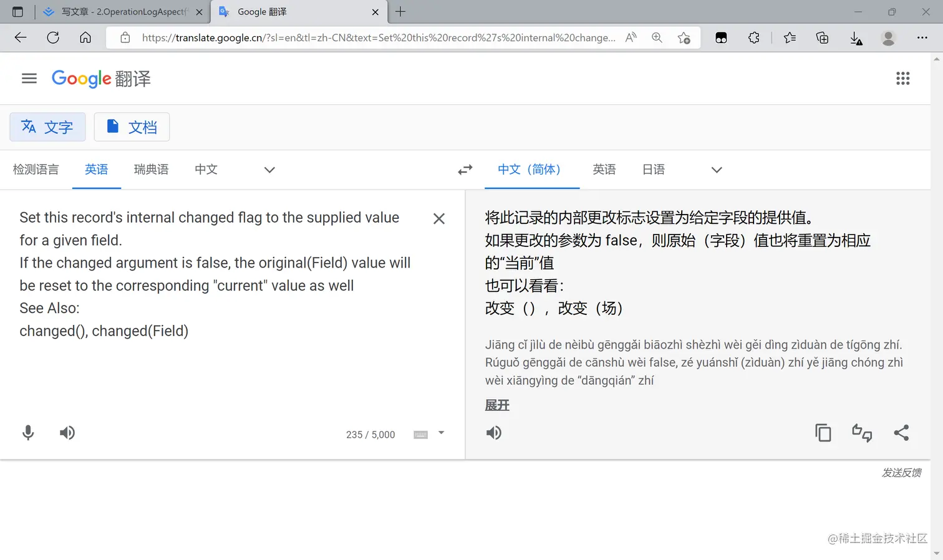The width and height of the screenshot is (943, 560).
Task: Click into the source text box
Action: click(215, 274)
